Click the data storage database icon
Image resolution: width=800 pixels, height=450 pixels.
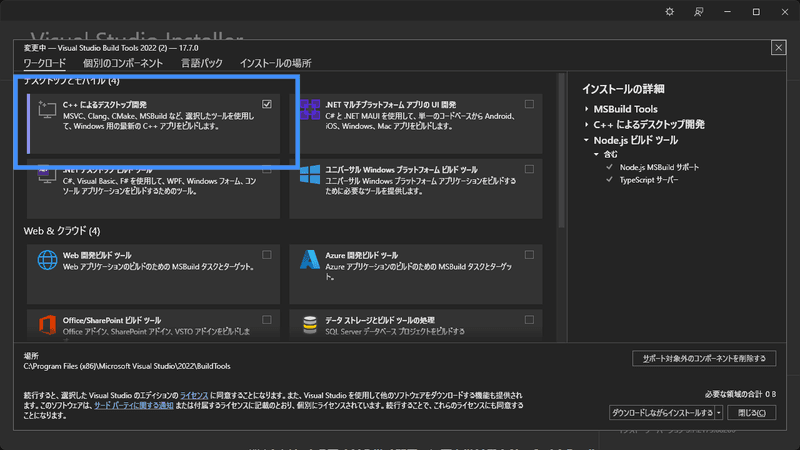pos(308,324)
